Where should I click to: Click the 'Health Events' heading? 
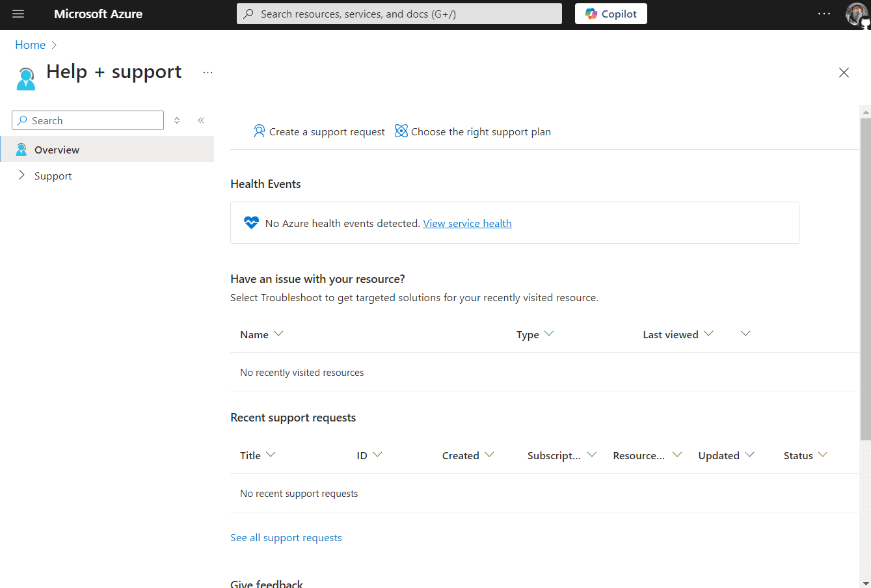click(x=265, y=184)
